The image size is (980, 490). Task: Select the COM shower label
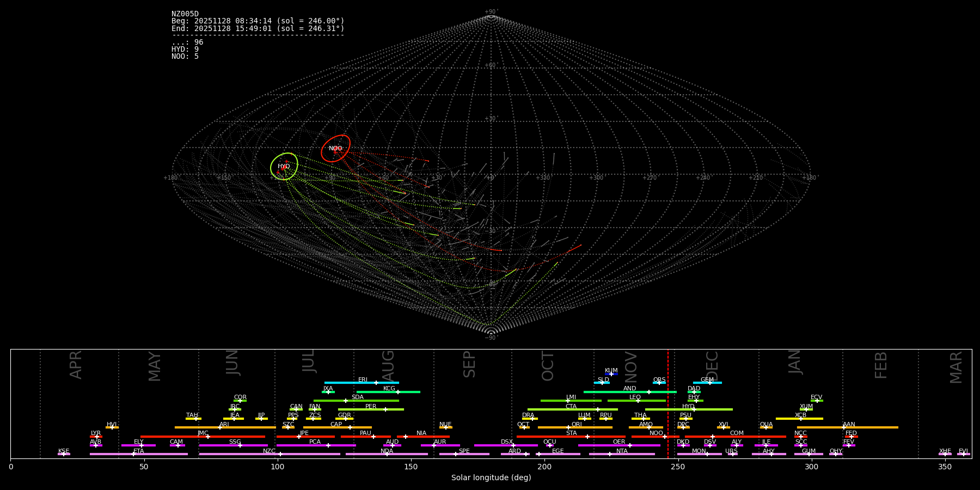[x=737, y=433]
